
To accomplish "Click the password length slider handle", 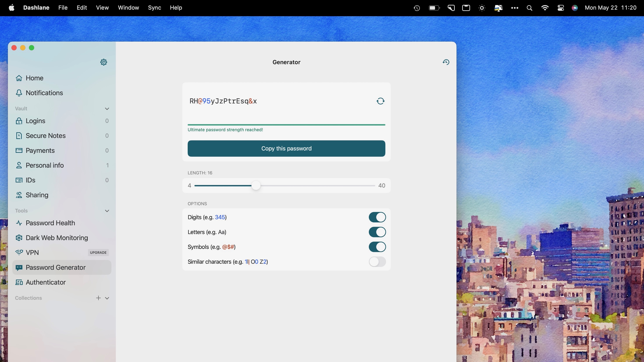I will [x=256, y=186].
